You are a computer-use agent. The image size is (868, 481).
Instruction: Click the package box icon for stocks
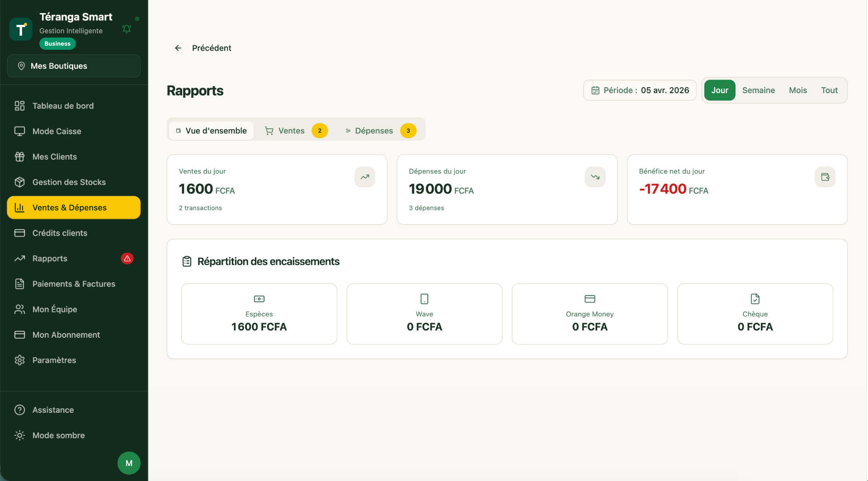[x=19, y=182]
